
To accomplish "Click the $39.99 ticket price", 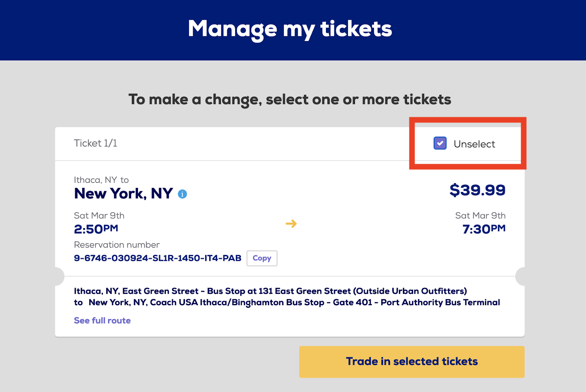I will 477,190.
